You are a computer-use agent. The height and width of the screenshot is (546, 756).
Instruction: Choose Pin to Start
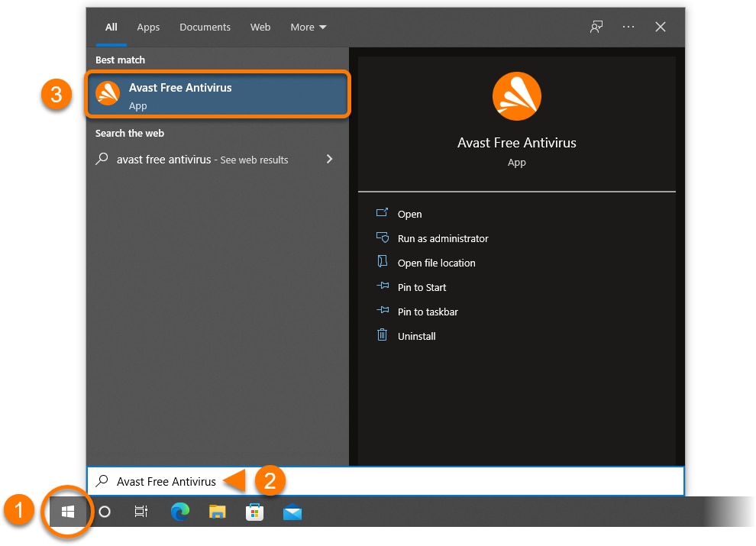coord(422,287)
